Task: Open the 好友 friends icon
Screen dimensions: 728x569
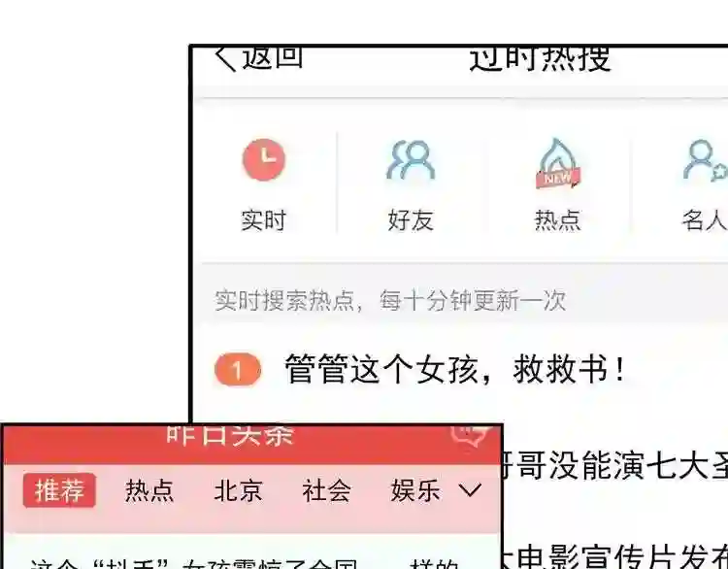Action: coord(411,159)
